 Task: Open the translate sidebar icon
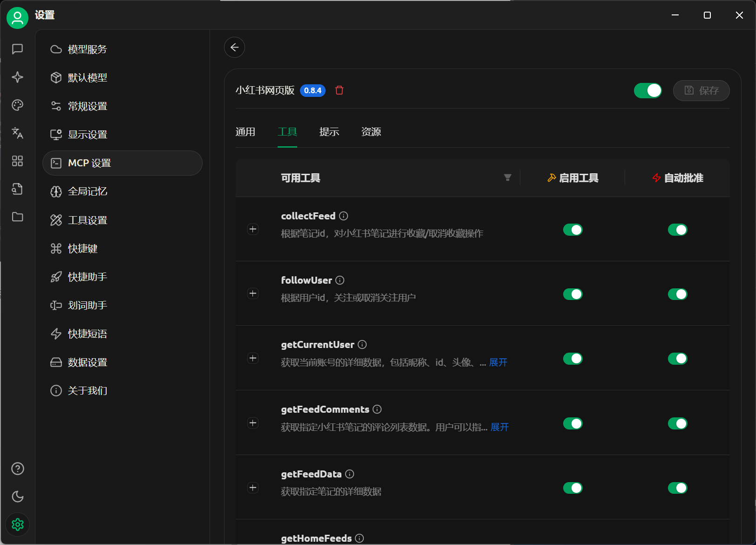pyautogui.click(x=18, y=133)
